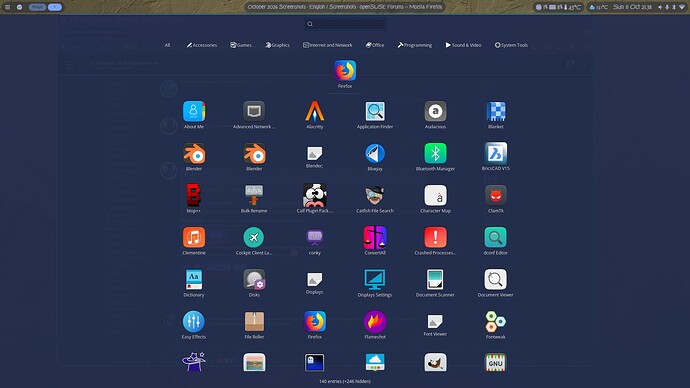Launch dconf Editor
The height and width of the screenshot is (388, 690).
(x=495, y=241)
